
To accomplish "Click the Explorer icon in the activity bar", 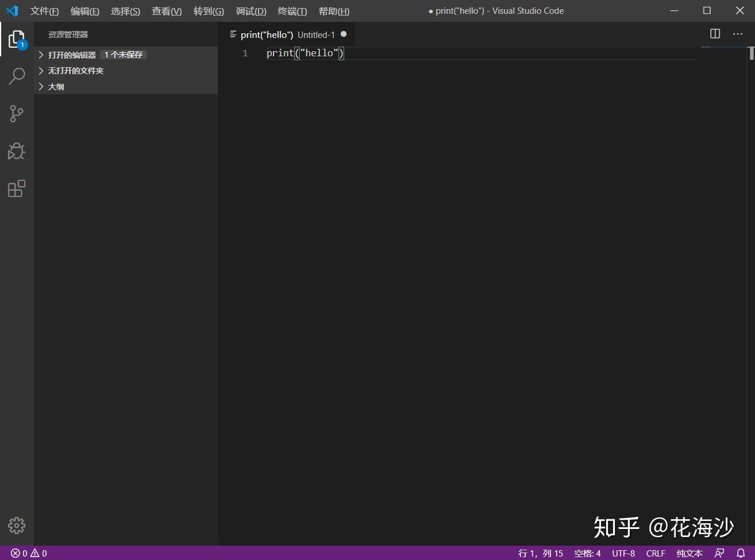I will pos(17,38).
